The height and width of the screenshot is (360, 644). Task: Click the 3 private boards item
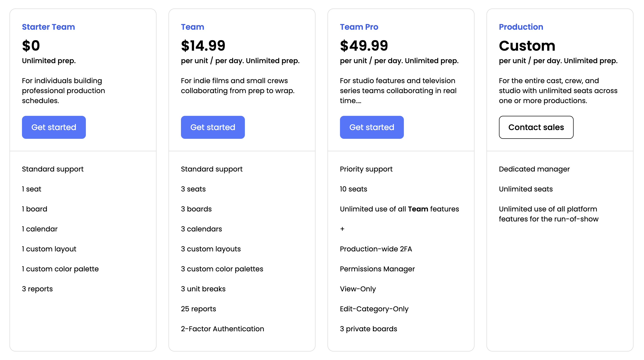point(368,329)
